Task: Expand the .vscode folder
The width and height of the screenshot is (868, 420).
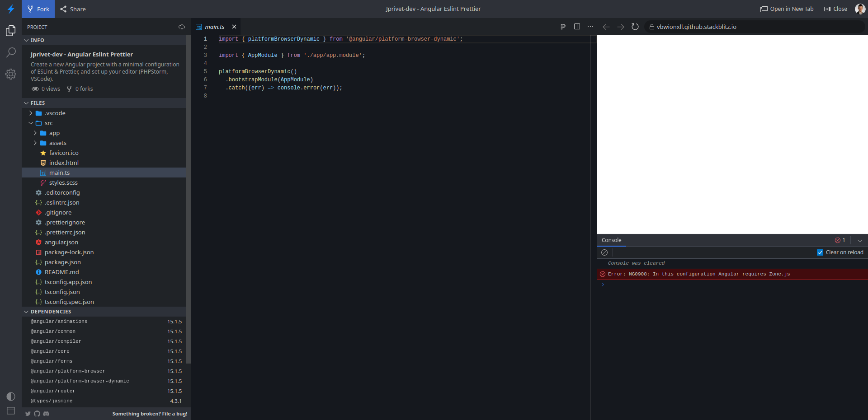Action: (x=31, y=113)
